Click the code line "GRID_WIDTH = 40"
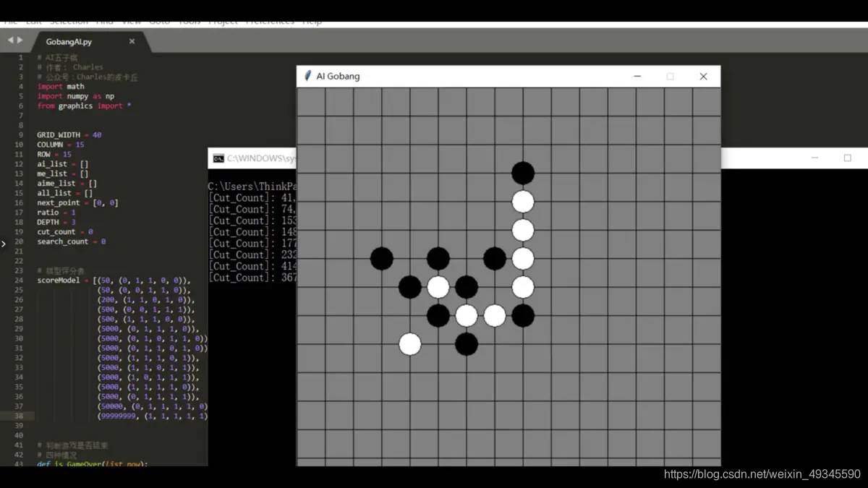This screenshot has width=868, height=488. 69,134
